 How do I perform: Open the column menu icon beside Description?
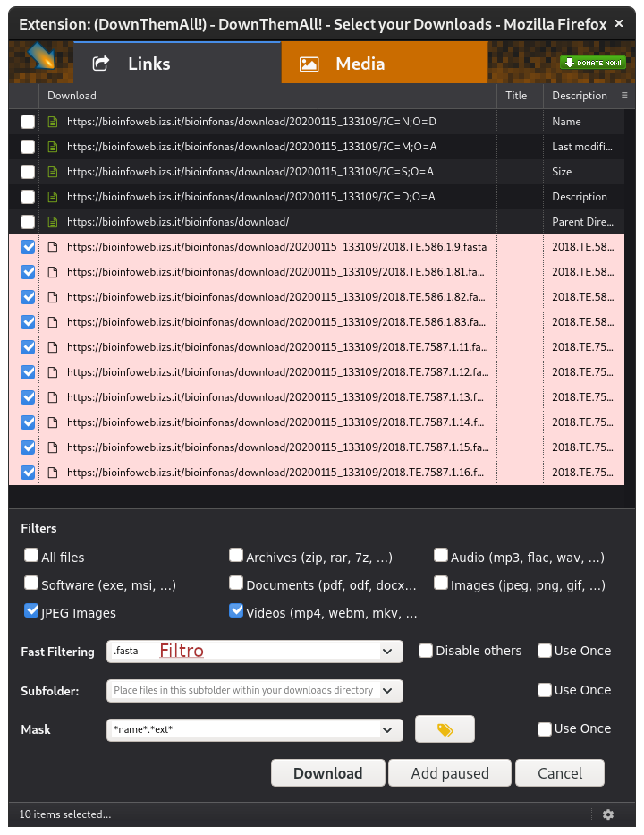(x=624, y=95)
